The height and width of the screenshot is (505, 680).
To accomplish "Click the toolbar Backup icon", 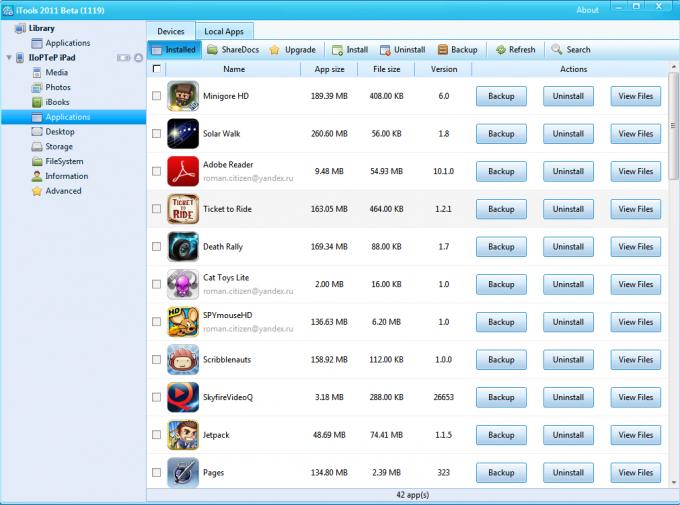I will coord(442,50).
